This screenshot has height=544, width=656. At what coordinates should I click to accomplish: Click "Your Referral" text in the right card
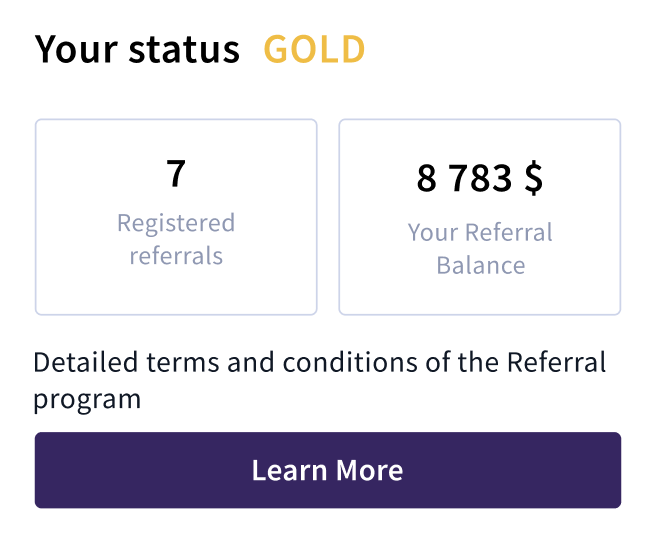tap(480, 233)
